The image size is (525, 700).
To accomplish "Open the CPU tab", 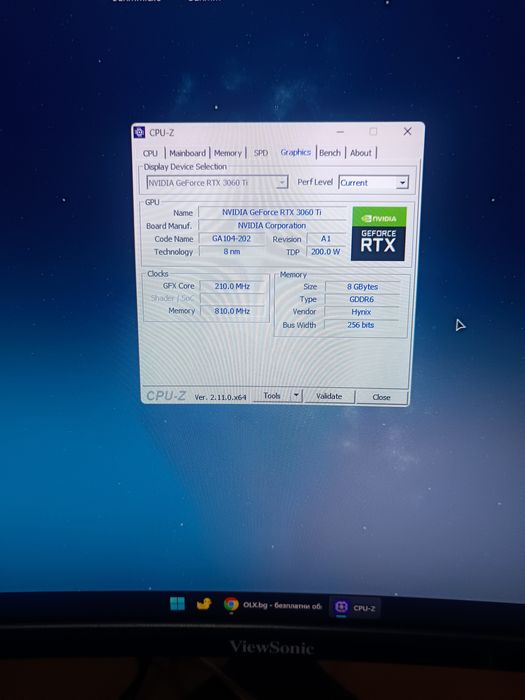I will 150,153.
